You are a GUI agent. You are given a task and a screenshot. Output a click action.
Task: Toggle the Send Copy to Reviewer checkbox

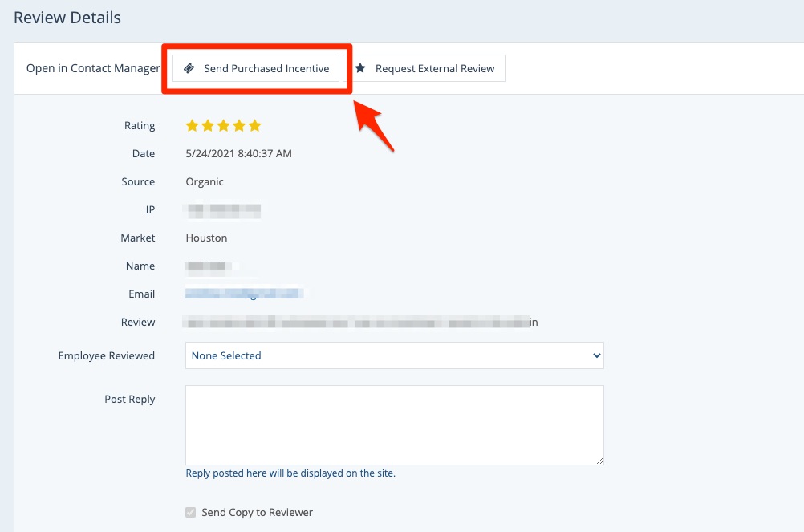point(191,513)
